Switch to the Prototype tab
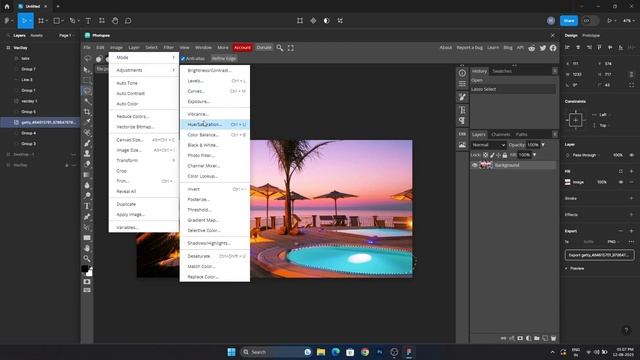The width and height of the screenshot is (640, 360). tap(591, 36)
